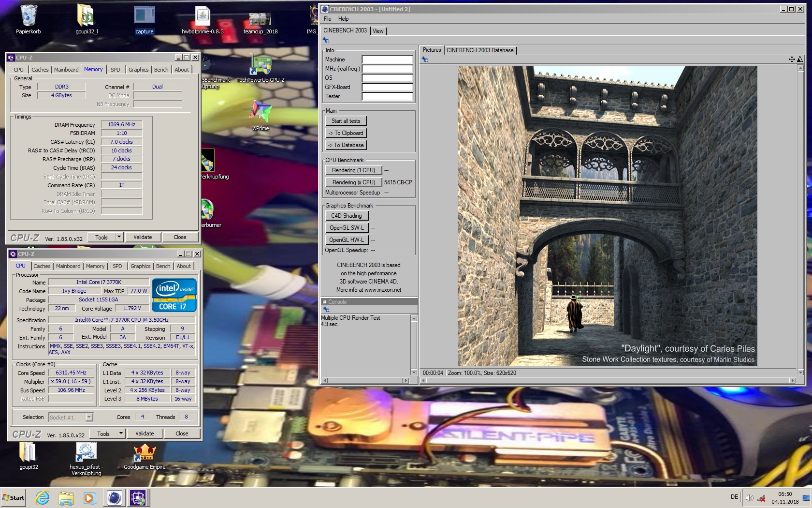Click the DE language indicator in taskbar
The width and height of the screenshot is (812, 508).
[734, 497]
